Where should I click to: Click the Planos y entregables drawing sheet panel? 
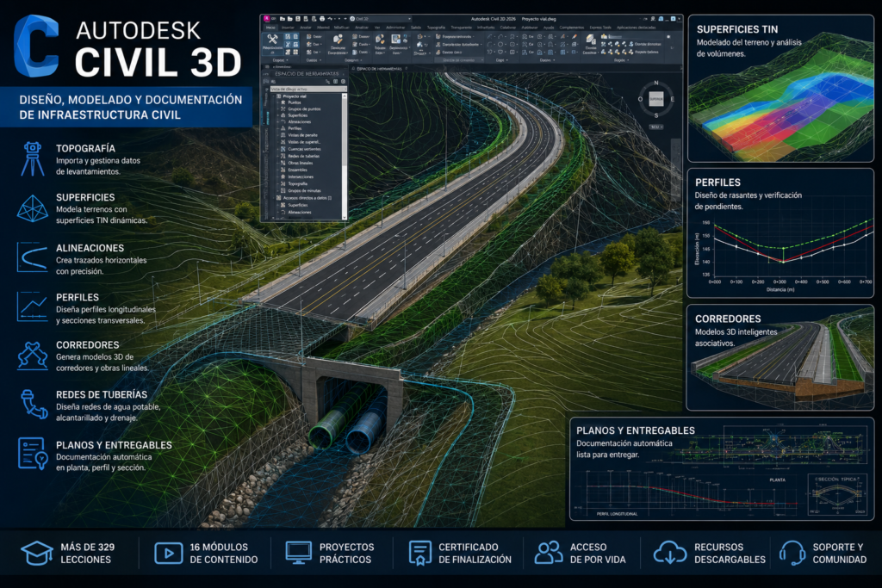pyautogui.click(x=722, y=469)
